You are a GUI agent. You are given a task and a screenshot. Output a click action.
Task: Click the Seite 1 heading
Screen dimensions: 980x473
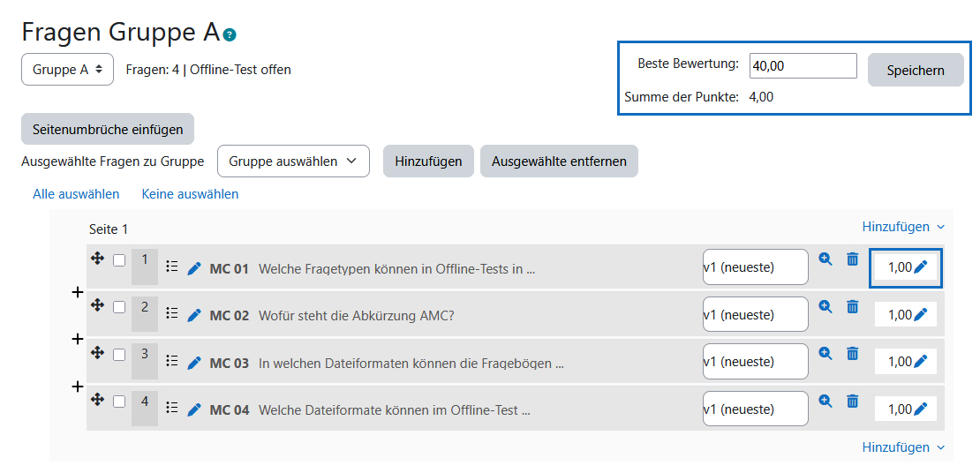[x=109, y=229]
